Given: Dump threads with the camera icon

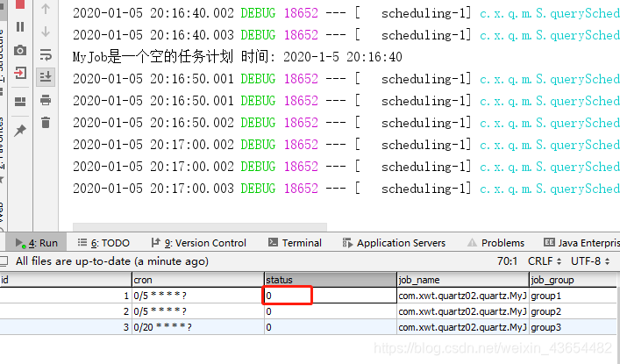Looking at the screenshot, I should 20,50.
